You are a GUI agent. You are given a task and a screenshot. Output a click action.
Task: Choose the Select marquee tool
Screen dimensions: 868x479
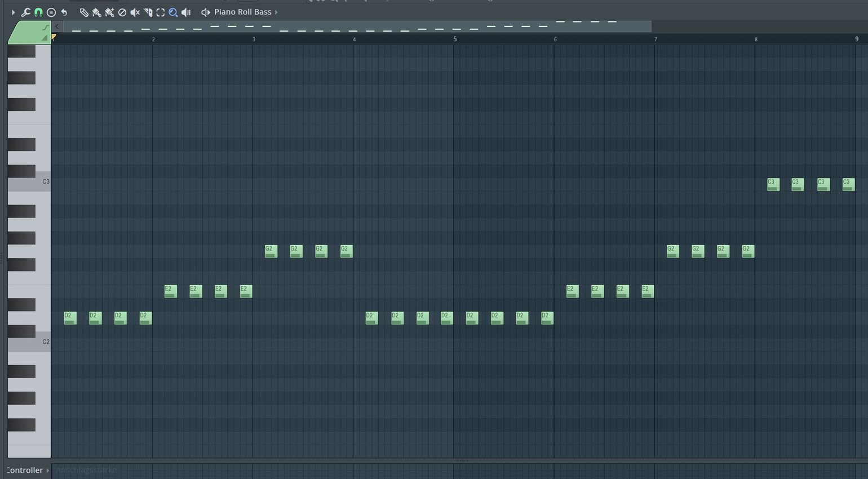[161, 12]
